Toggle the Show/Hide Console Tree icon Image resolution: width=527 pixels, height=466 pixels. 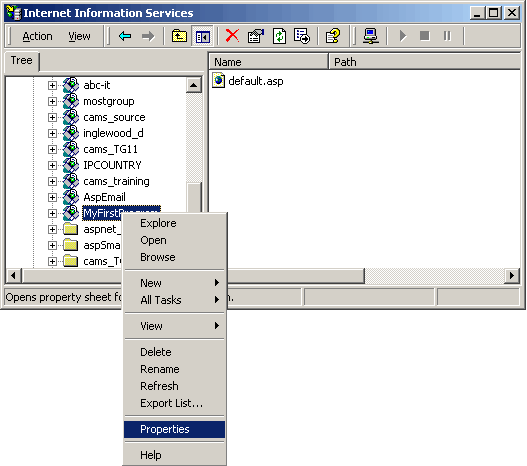click(202, 36)
